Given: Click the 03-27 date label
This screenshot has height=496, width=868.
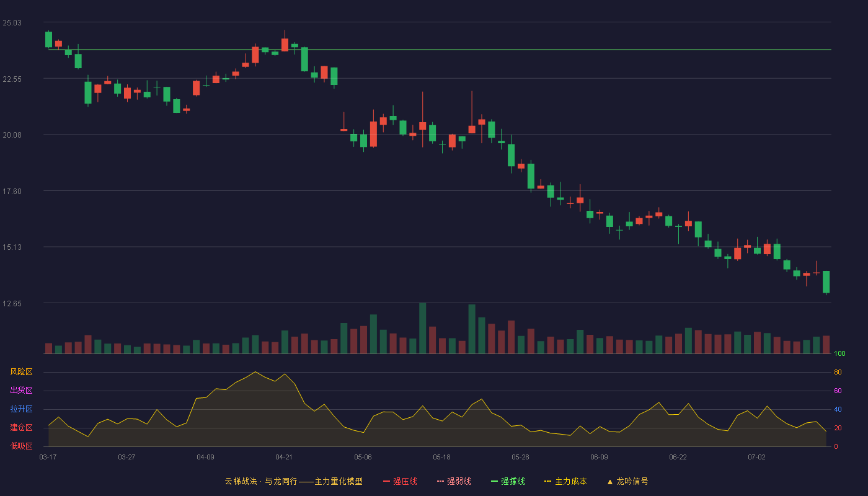Looking at the screenshot, I should [x=126, y=457].
